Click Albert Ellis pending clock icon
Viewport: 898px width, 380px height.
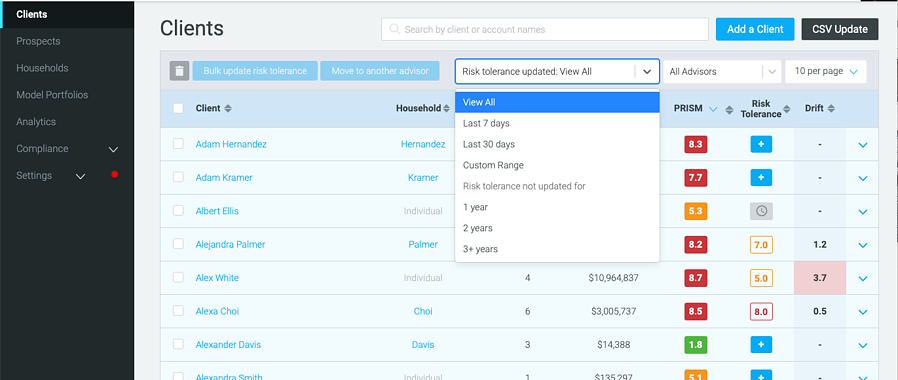(761, 211)
